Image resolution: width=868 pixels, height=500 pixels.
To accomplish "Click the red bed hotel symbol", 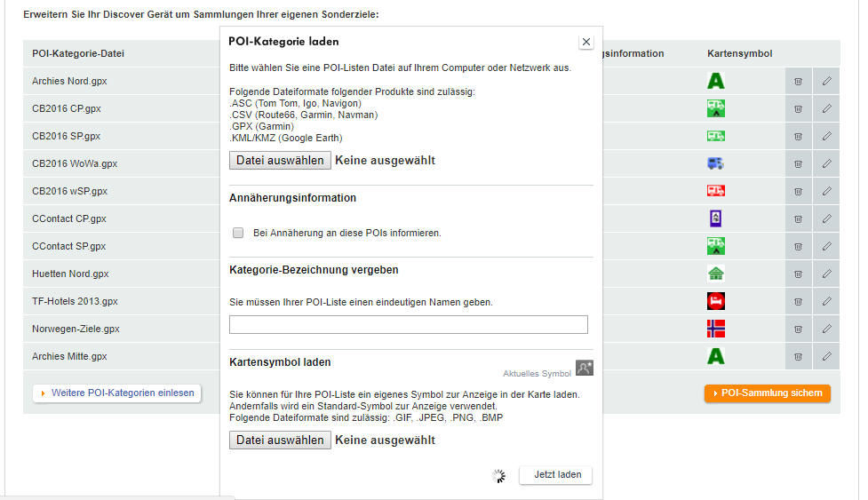I will click(716, 301).
